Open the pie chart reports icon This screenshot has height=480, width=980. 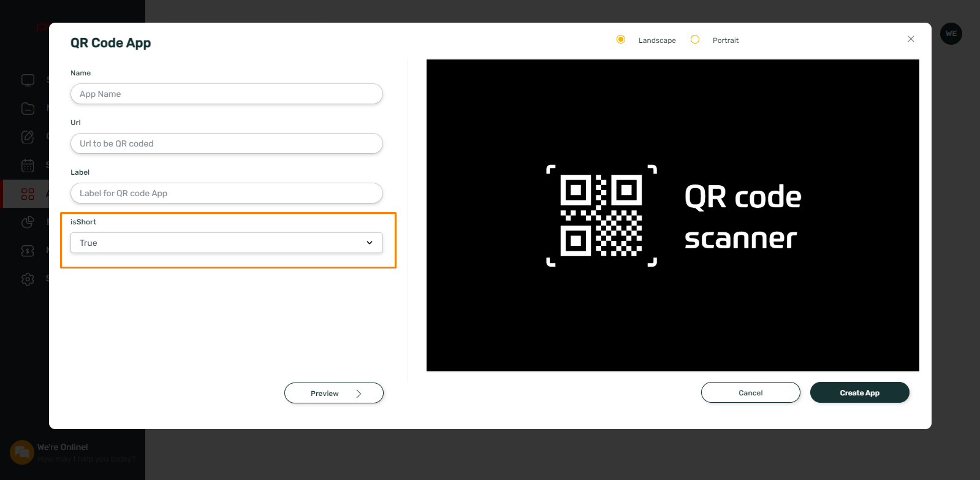(x=28, y=222)
